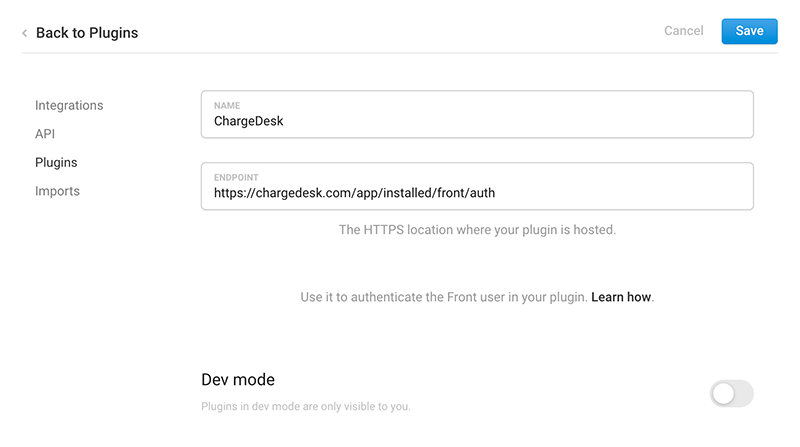Click the dev mode visibility description
This screenshot has width=800, height=447.
point(306,407)
